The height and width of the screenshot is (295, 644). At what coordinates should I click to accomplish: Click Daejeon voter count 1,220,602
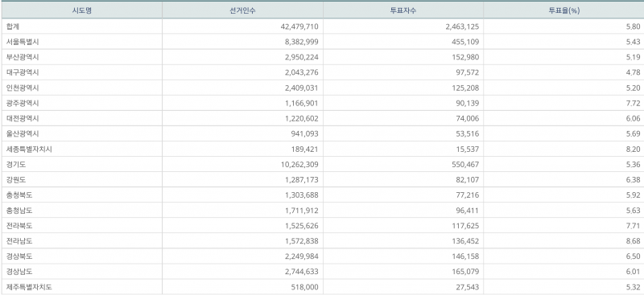(x=301, y=119)
